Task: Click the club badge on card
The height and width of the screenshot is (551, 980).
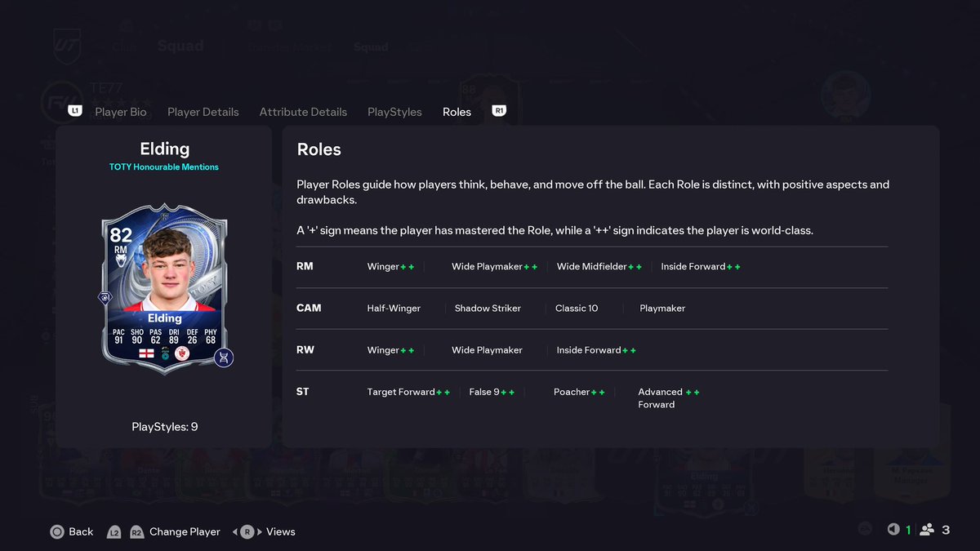Action: [182, 353]
